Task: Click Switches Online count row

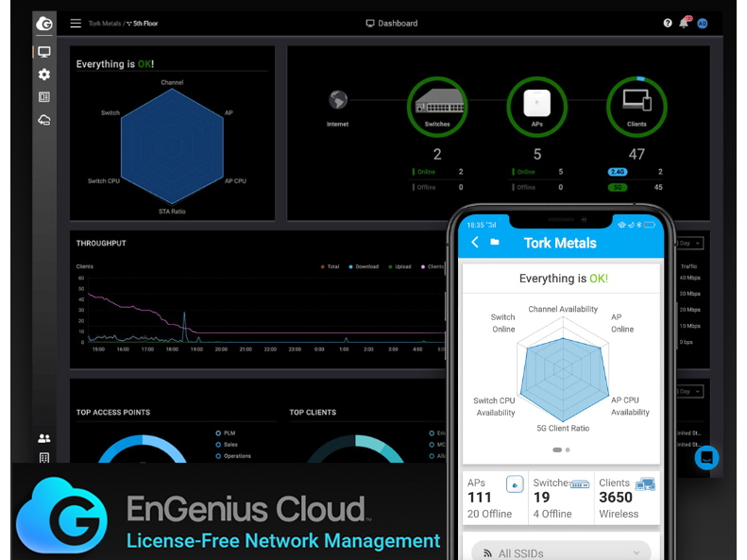Action: coord(438,172)
